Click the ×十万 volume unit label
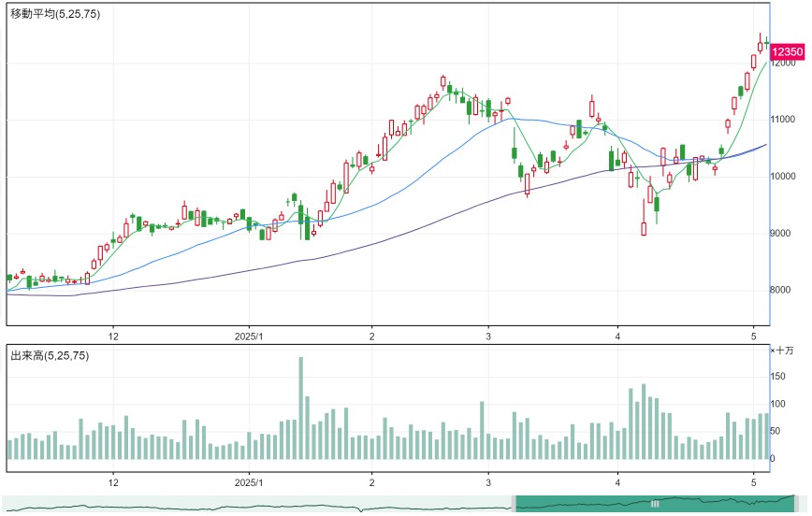 [782, 351]
